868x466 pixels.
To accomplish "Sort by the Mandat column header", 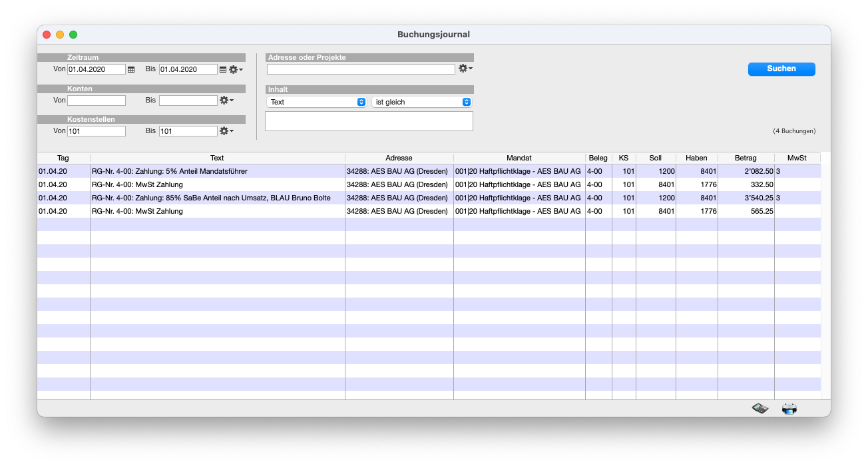I will coord(519,158).
